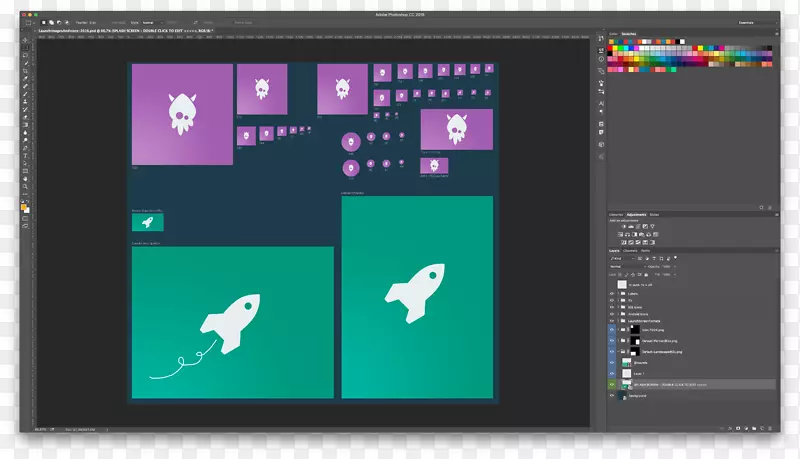Click the foreground color swatch in toolbar
This screenshot has height=459, width=800.
point(23,201)
